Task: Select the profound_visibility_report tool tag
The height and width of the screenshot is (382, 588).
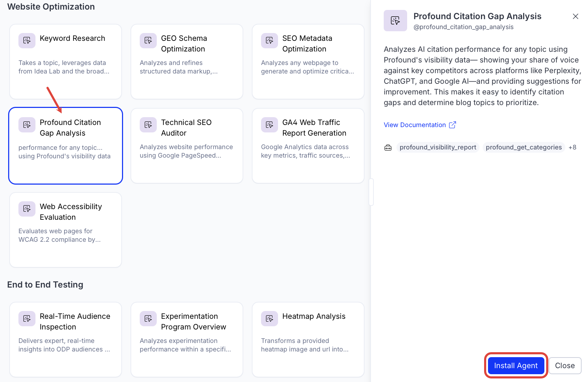Action: pyautogui.click(x=438, y=147)
